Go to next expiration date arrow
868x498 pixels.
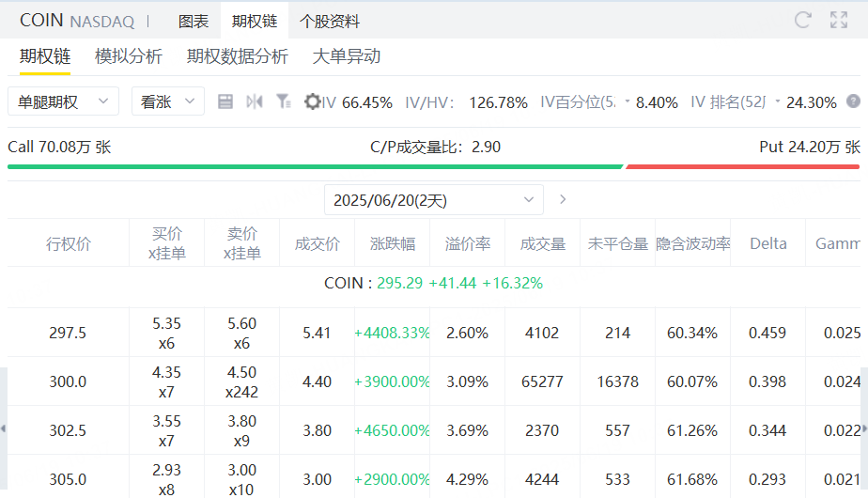point(563,199)
